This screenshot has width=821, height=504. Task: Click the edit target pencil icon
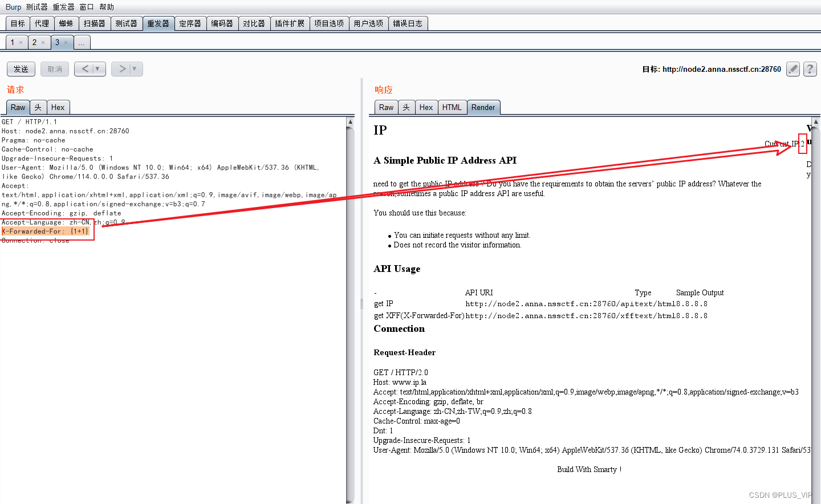(792, 69)
